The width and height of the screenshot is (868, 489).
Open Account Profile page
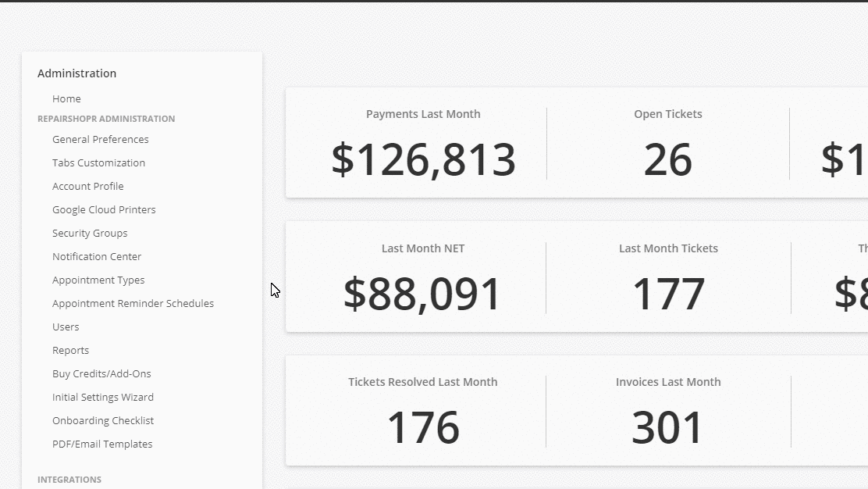[87, 186]
